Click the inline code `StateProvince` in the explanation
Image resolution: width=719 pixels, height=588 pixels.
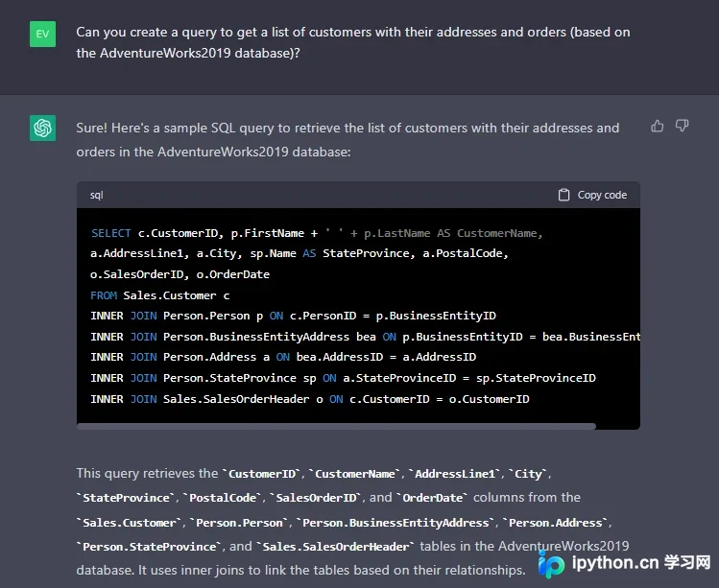[126, 498]
